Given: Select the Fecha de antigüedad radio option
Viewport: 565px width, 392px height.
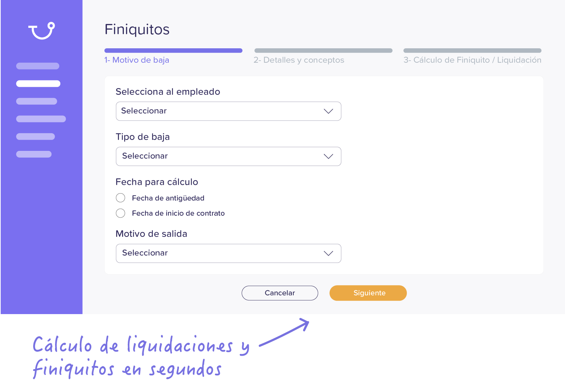Looking at the screenshot, I should 120,198.
